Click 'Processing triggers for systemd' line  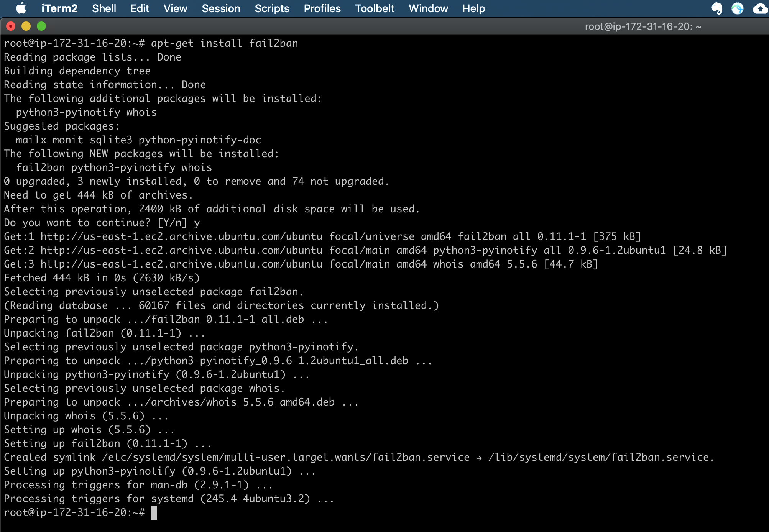click(x=169, y=499)
